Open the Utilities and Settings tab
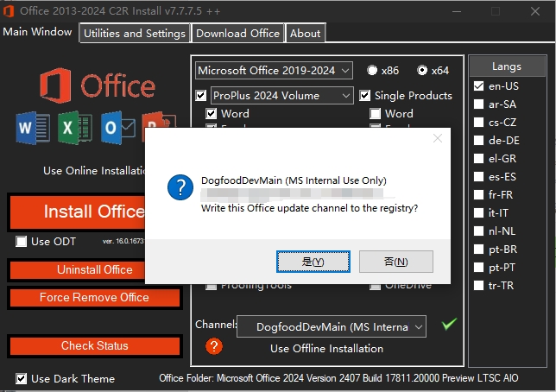 [135, 34]
